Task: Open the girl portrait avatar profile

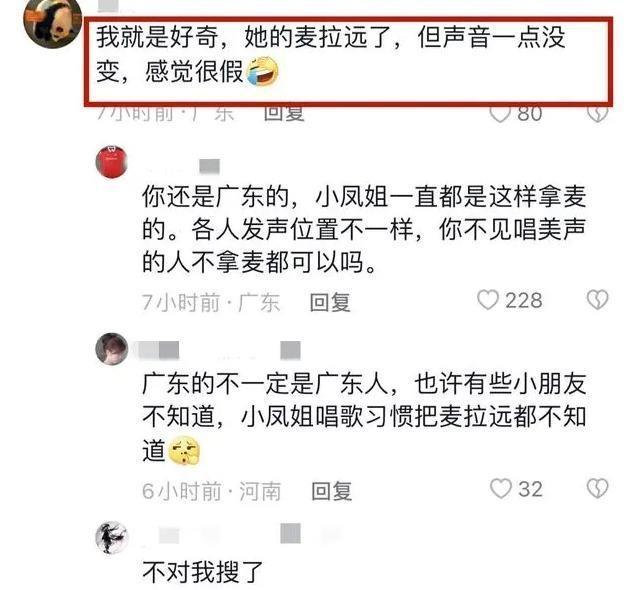Action: (x=112, y=349)
